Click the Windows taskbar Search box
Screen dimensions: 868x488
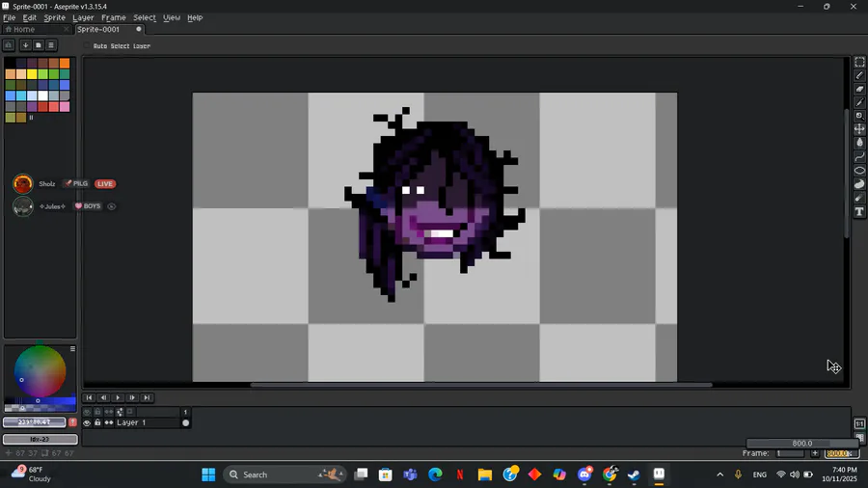click(285, 474)
